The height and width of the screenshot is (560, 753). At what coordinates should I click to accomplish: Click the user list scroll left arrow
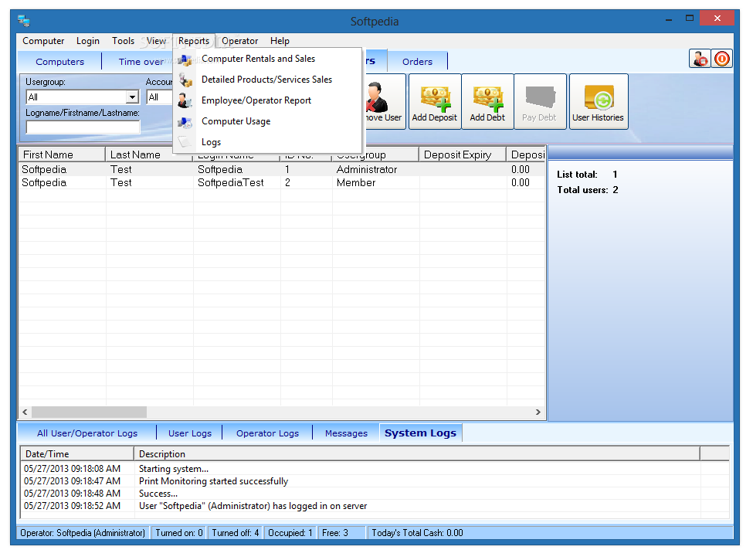point(25,412)
